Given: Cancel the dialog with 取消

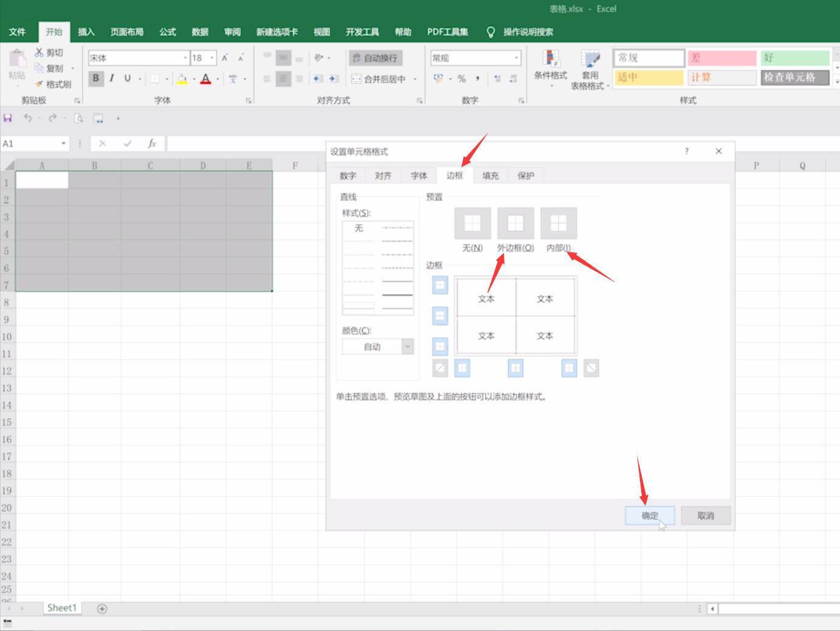Looking at the screenshot, I should [x=706, y=515].
